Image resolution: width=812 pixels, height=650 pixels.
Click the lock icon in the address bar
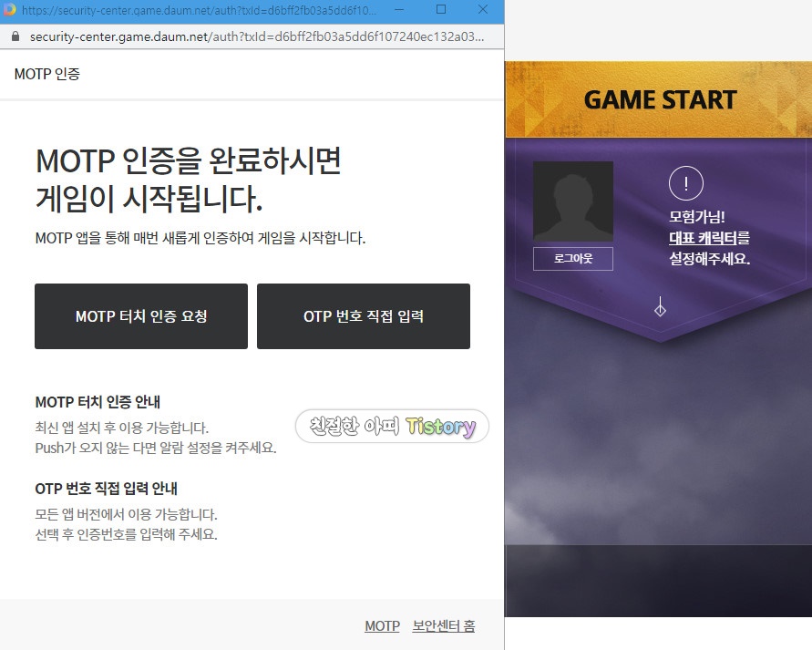click(x=15, y=36)
